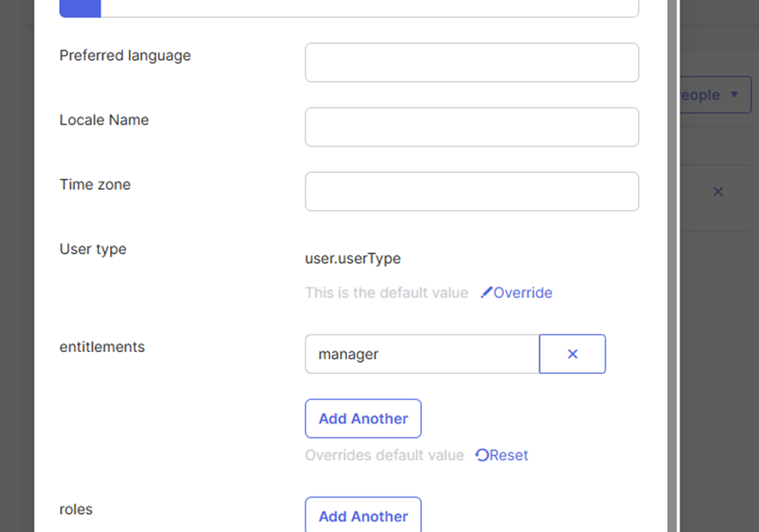The image size is (759, 532).
Task: Click the entitlements field containing manager
Action: 422,354
